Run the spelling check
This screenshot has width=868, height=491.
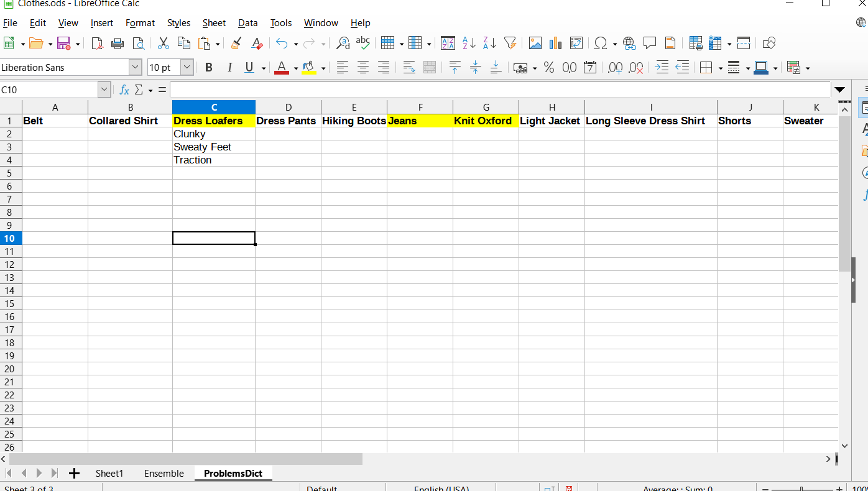363,43
